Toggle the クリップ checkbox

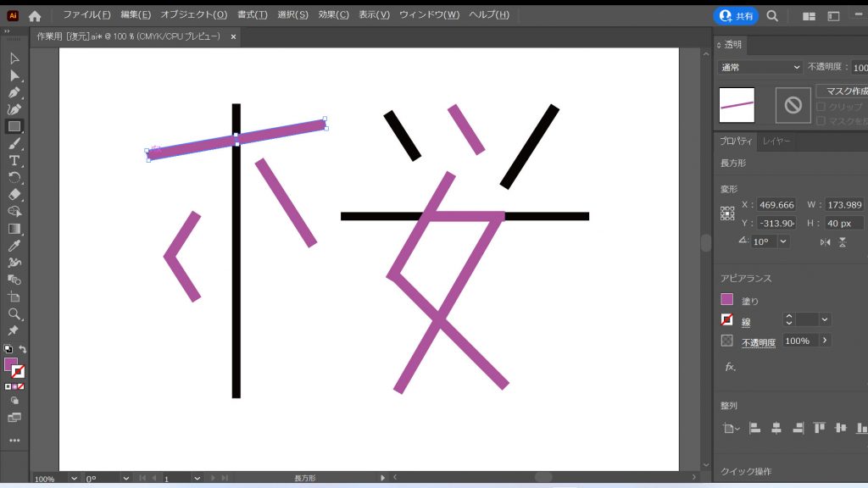821,106
